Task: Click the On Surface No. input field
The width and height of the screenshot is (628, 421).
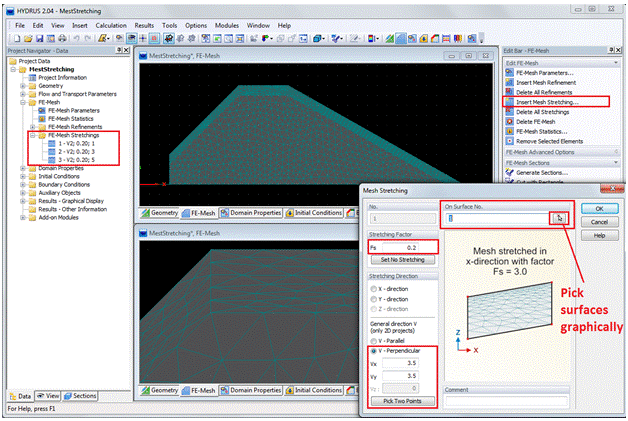Action: coord(499,218)
